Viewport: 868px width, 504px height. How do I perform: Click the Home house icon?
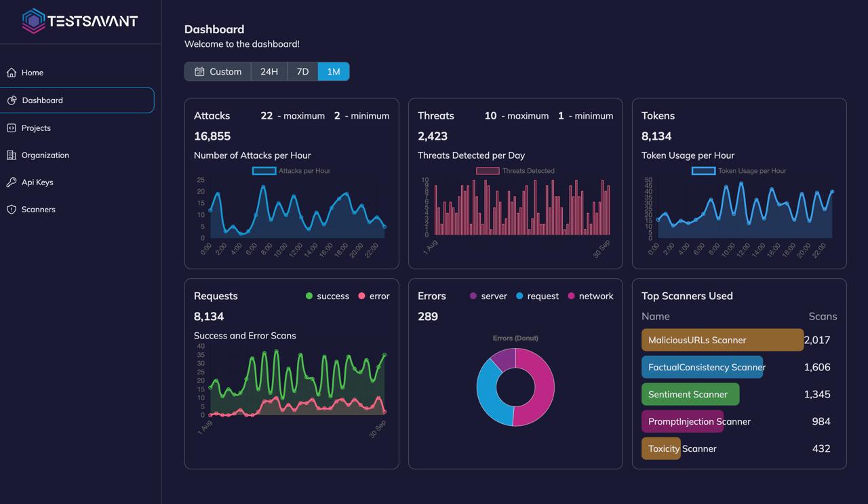(12, 73)
